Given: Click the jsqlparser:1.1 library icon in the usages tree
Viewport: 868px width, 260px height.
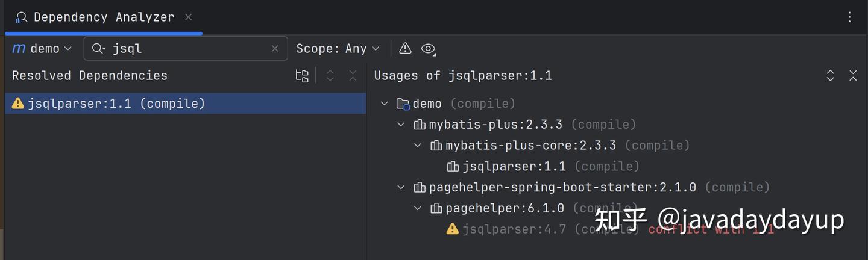Looking at the screenshot, I should click(453, 166).
